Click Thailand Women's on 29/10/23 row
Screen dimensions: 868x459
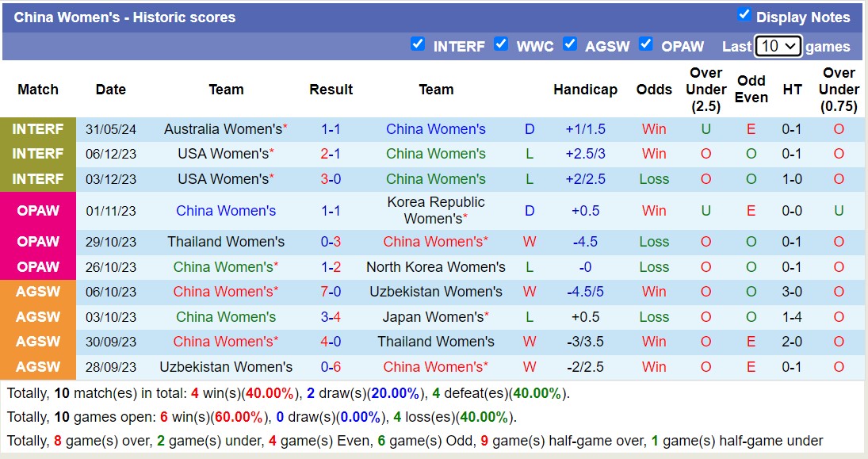226,242
